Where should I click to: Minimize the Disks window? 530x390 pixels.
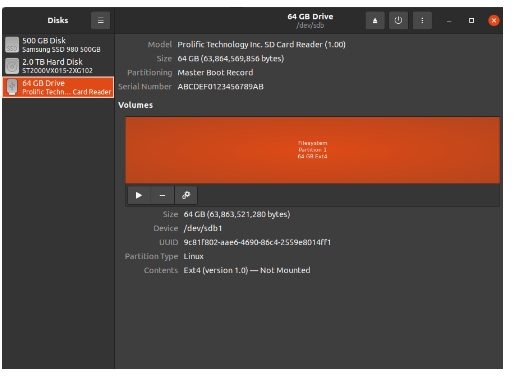click(449, 21)
